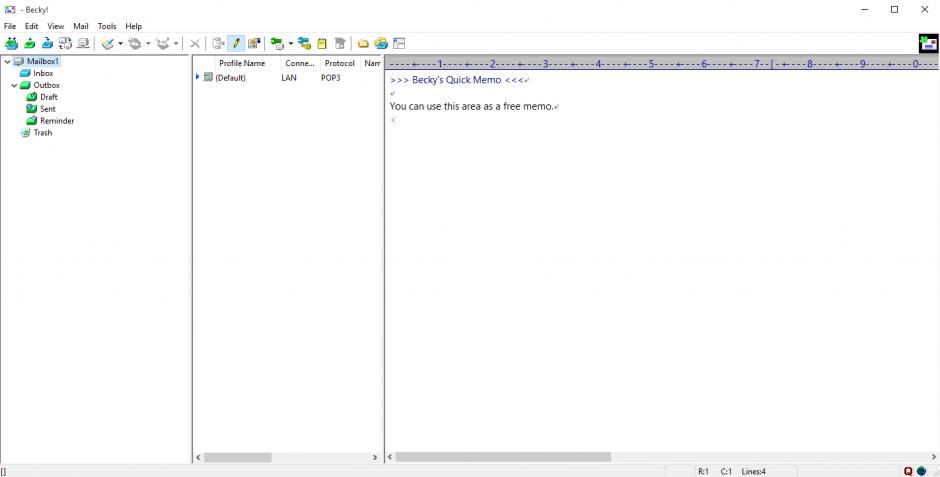
Task: Toggle the highlighted yellow pencil memo icon
Action: pyautogui.click(x=236, y=43)
